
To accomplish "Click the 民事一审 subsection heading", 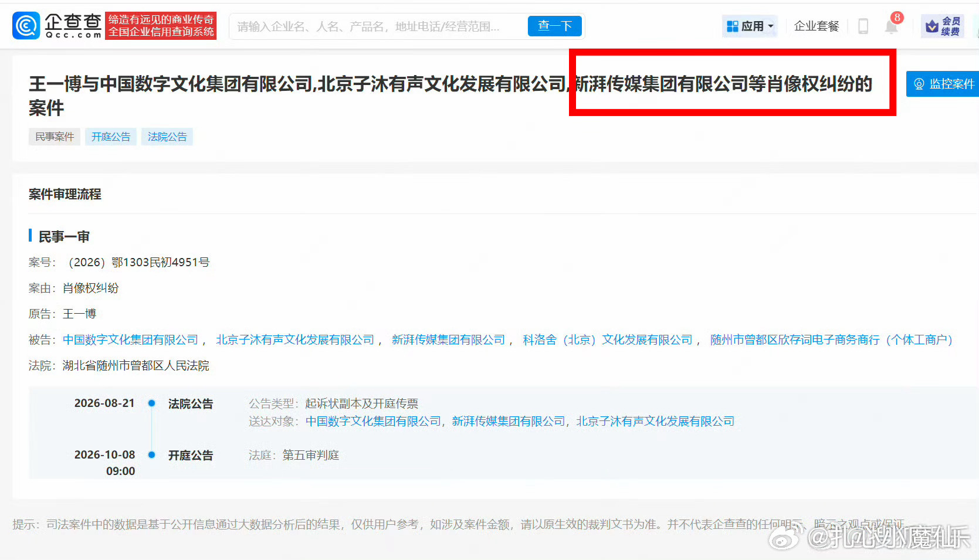I will coord(64,236).
